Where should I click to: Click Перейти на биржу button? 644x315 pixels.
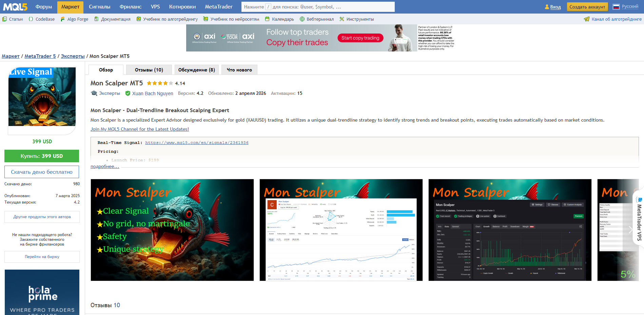pyautogui.click(x=42, y=257)
